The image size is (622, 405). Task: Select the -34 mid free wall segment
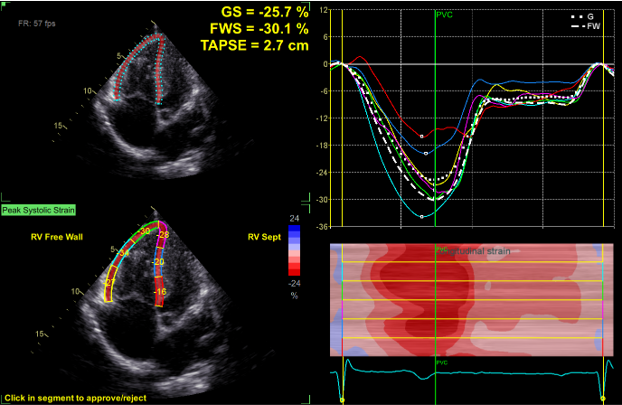[x=124, y=253]
